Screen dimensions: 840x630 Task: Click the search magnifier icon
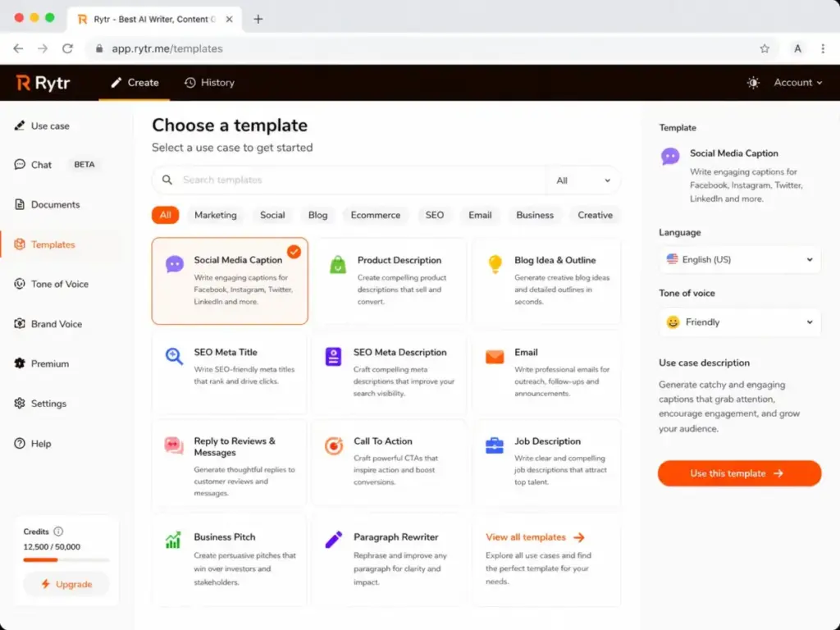(167, 180)
